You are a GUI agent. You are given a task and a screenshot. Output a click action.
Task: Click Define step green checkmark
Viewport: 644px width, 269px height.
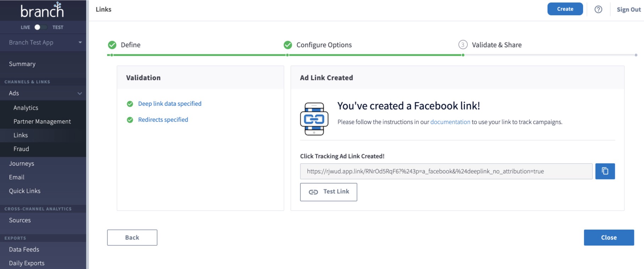[x=112, y=45]
